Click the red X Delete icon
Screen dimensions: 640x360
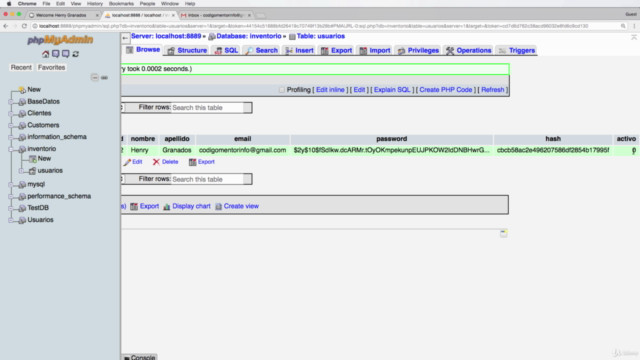tap(156, 162)
